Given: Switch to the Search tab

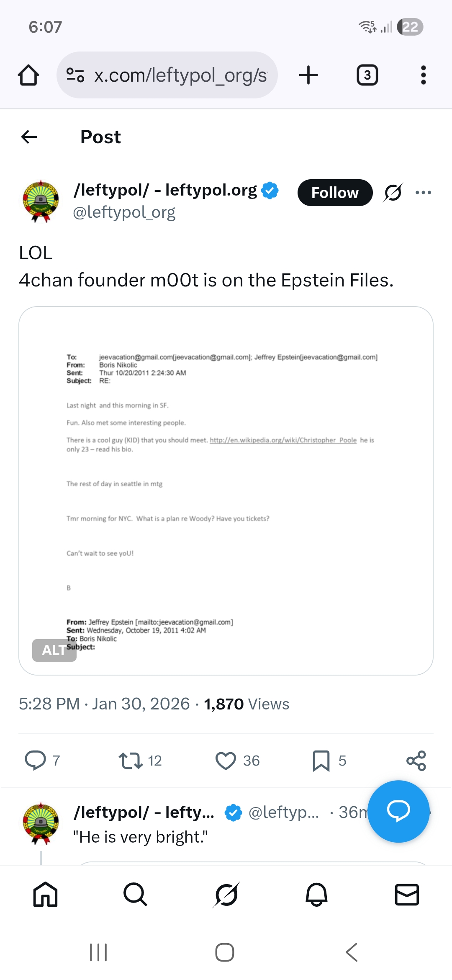Looking at the screenshot, I should point(135,895).
